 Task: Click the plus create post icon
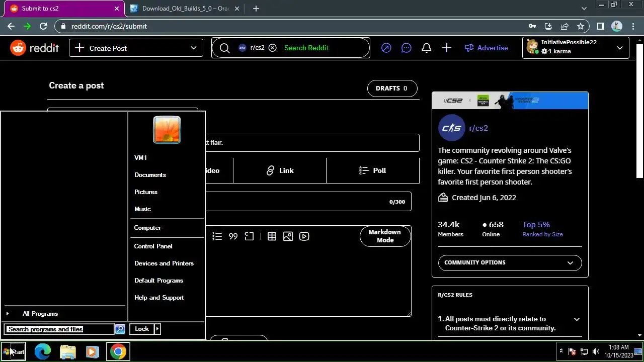point(447,48)
